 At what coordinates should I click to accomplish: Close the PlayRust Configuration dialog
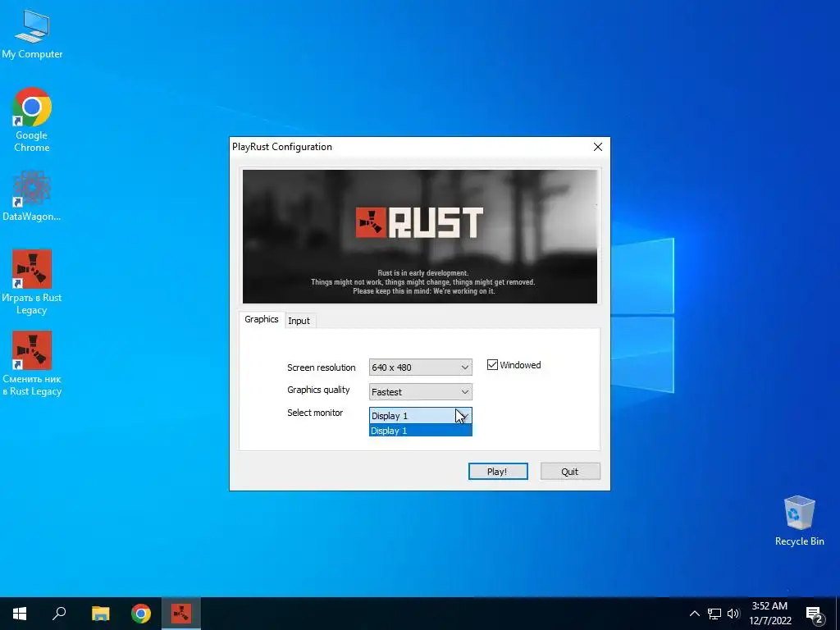(598, 147)
